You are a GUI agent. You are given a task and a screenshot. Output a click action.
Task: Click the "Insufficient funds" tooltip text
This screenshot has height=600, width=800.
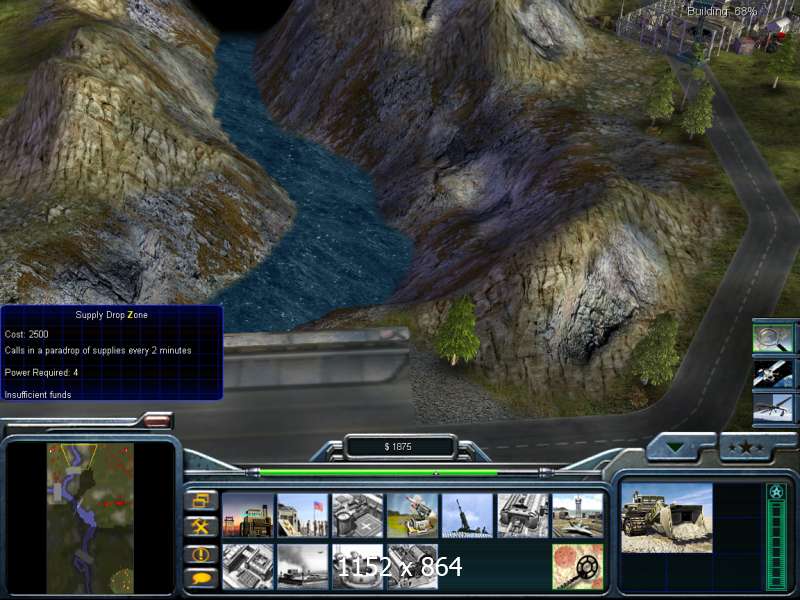[38, 394]
